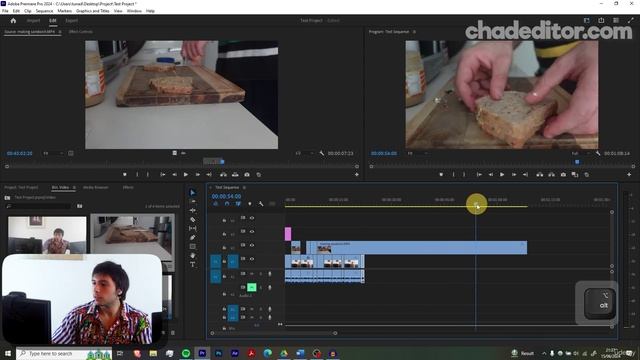The height and width of the screenshot is (360, 640).
Task: Toggle visibility eye of top video track
Action: click(252, 218)
